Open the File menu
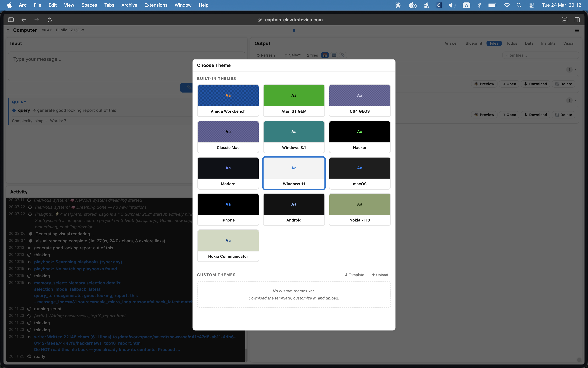The image size is (588, 368). point(37,5)
